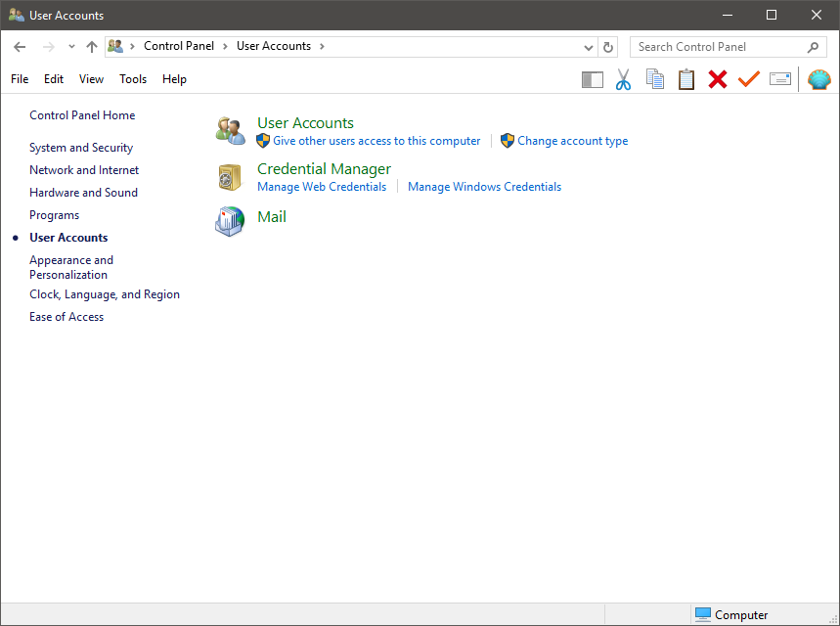Click the Back navigation arrow
The image size is (840, 626).
point(20,47)
